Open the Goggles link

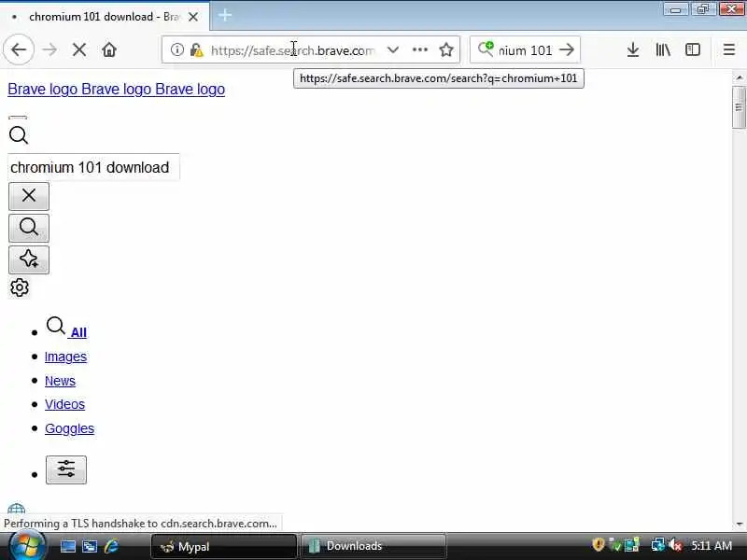69,428
